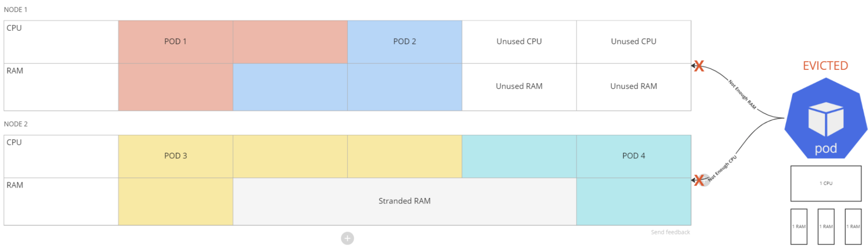Click the red X beside Node 2
868x251 pixels.
tap(699, 180)
